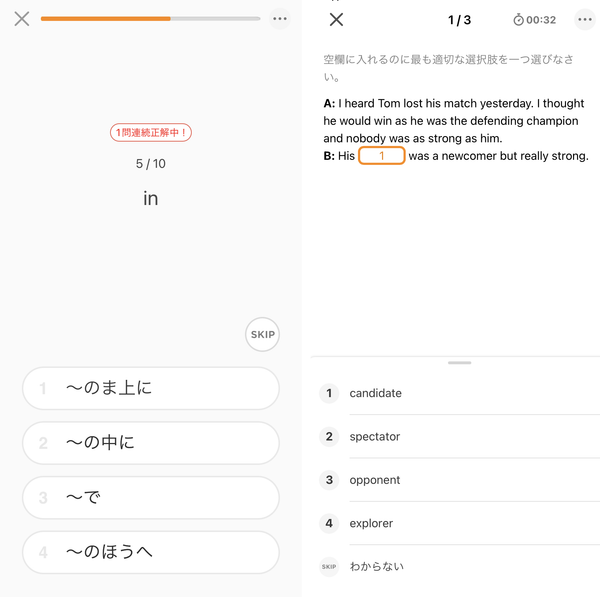Select option 3 opponent
Viewport: 600px width, 597px height.
pyautogui.click(x=459, y=480)
